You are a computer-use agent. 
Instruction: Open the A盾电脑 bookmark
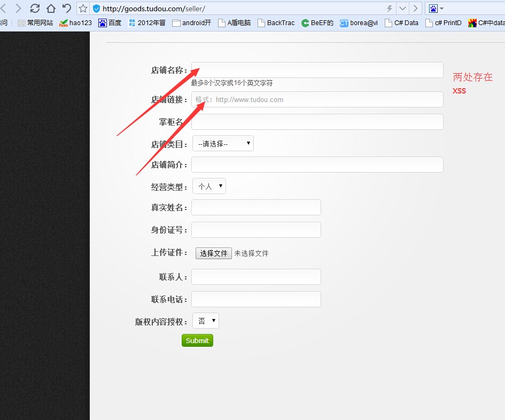tap(235, 23)
